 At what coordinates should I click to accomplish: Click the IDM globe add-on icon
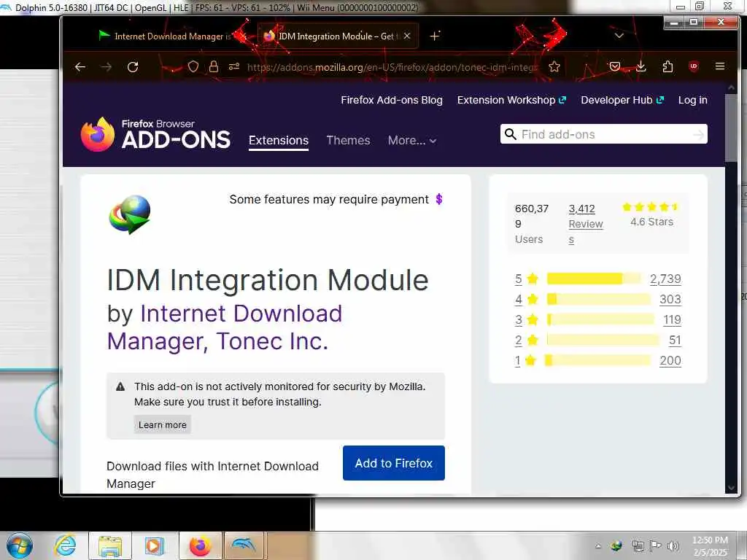point(130,214)
